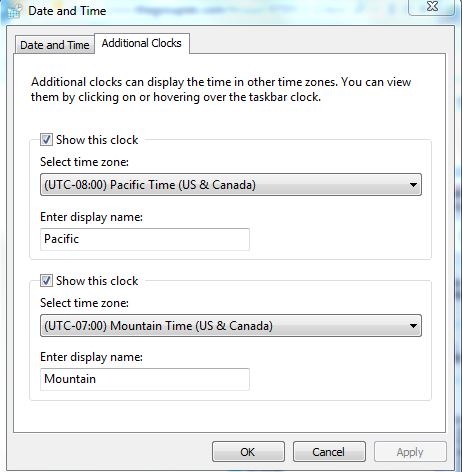Click the second Enter display name label
Image resolution: width=462 pixels, height=472 pixels.
coord(91,357)
